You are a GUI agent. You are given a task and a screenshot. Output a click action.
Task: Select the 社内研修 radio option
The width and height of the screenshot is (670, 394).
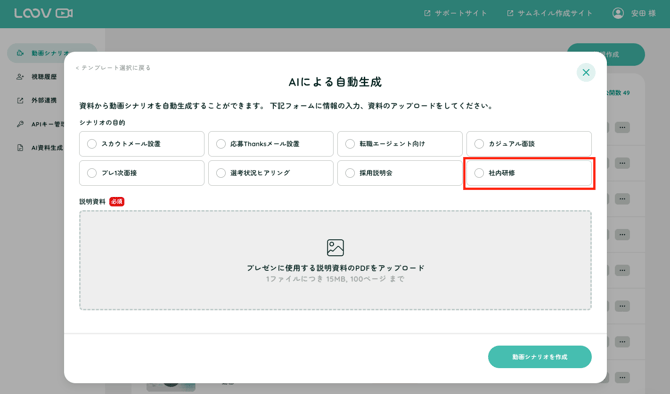529,173
